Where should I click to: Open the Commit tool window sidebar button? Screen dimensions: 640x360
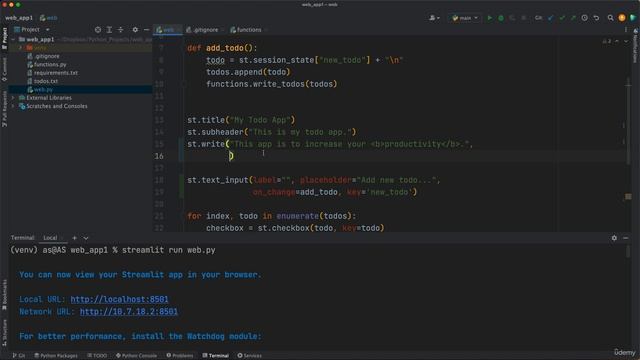[4, 69]
